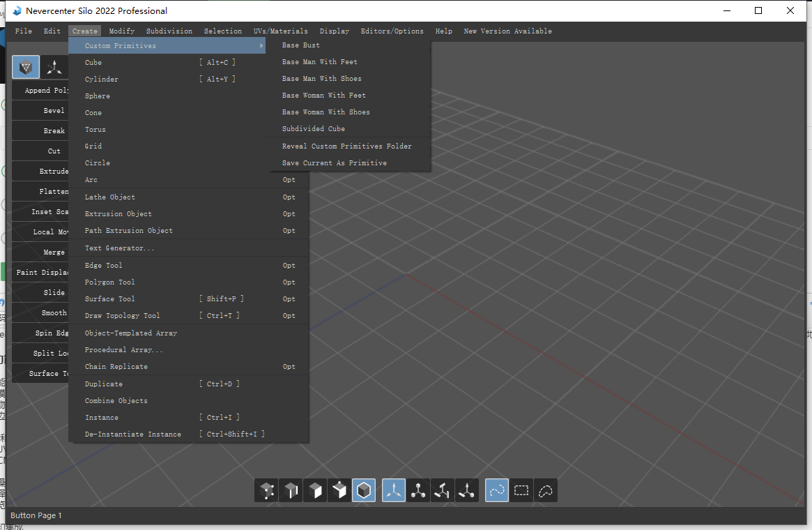The height and width of the screenshot is (530, 812).
Task: Choose Subdivided Cube primitive
Action: (347, 128)
